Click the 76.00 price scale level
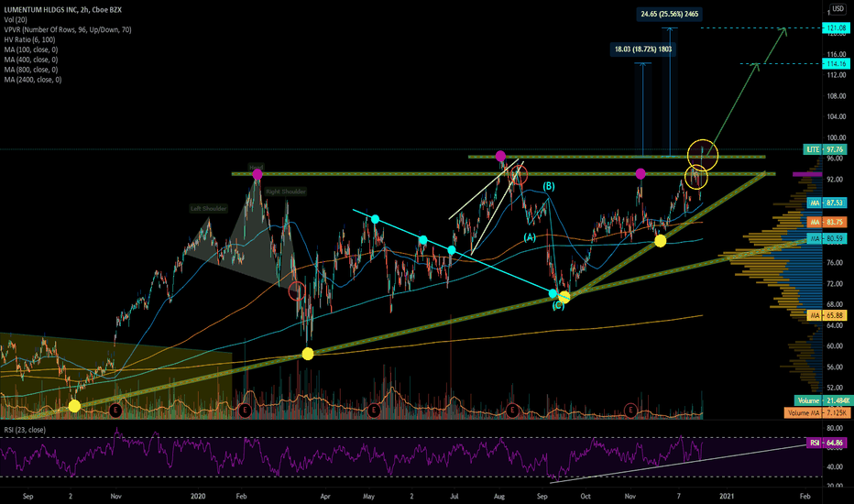 [836, 263]
